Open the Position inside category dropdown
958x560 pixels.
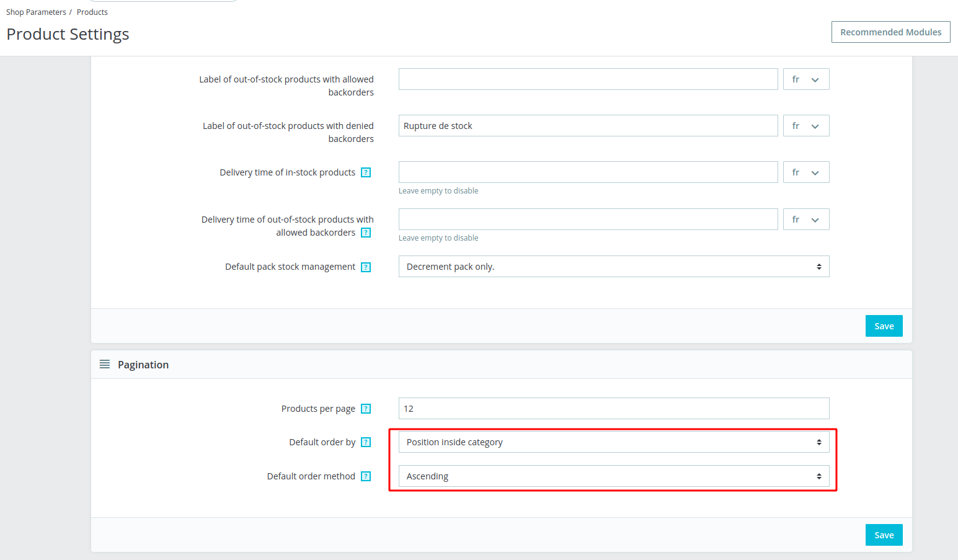[x=614, y=442]
